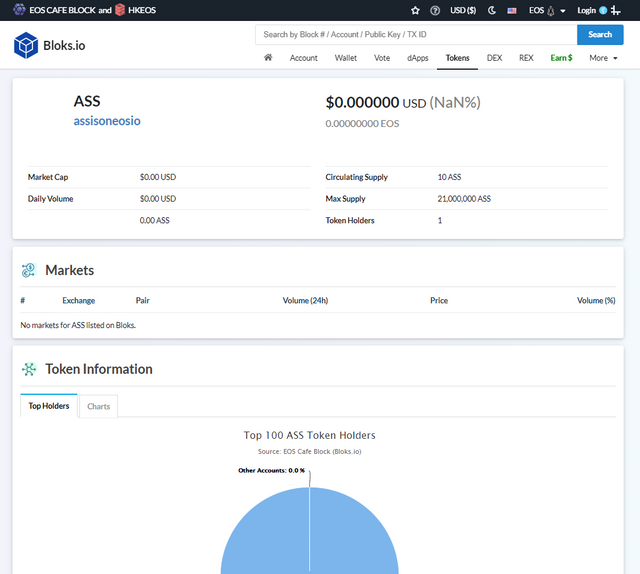Click the HKEOS red logo icon
Screen dimensions: 640x574
coord(120,10)
